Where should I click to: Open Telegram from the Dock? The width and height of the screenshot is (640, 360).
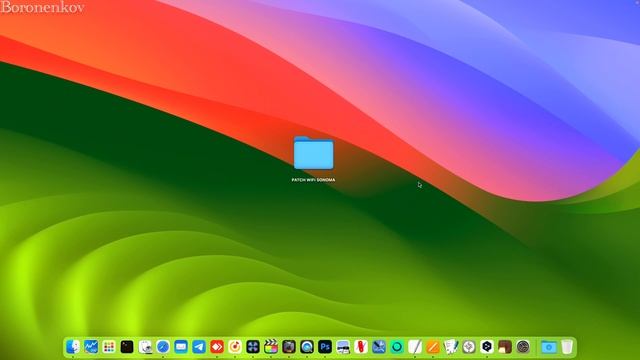click(x=199, y=347)
